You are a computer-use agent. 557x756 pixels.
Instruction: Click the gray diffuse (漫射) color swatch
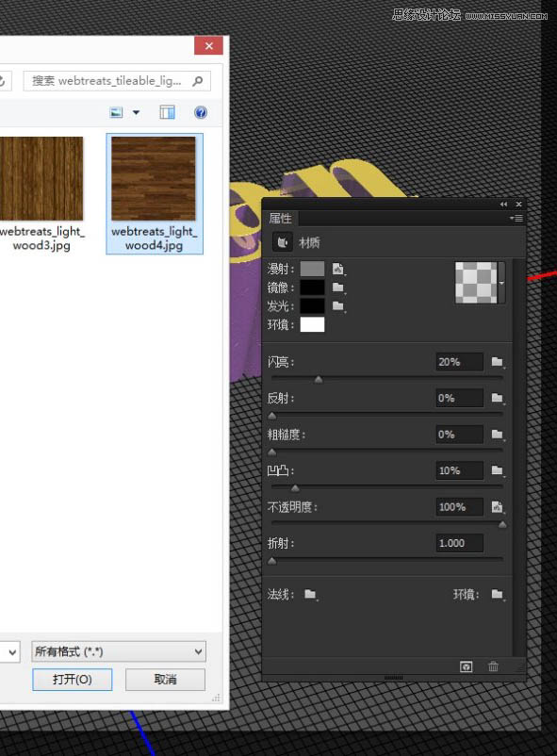coord(312,269)
